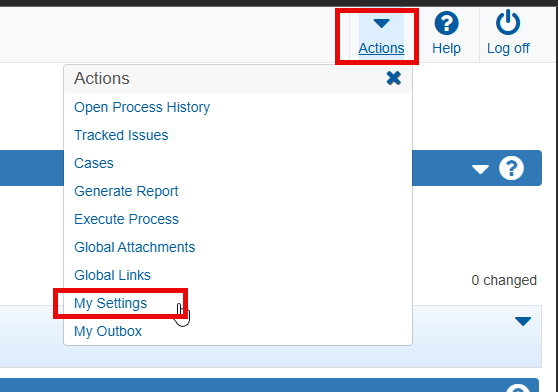Click the 0 changed status text
Screen dimensions: 558x392
(x=504, y=280)
